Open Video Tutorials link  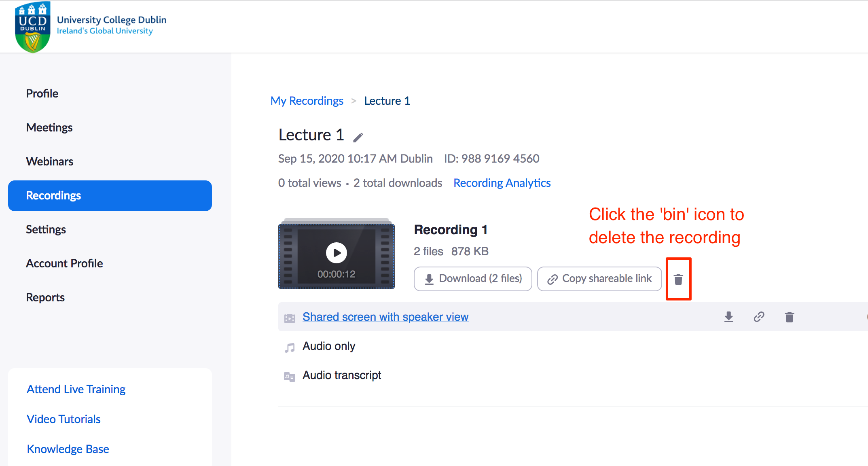tap(64, 419)
